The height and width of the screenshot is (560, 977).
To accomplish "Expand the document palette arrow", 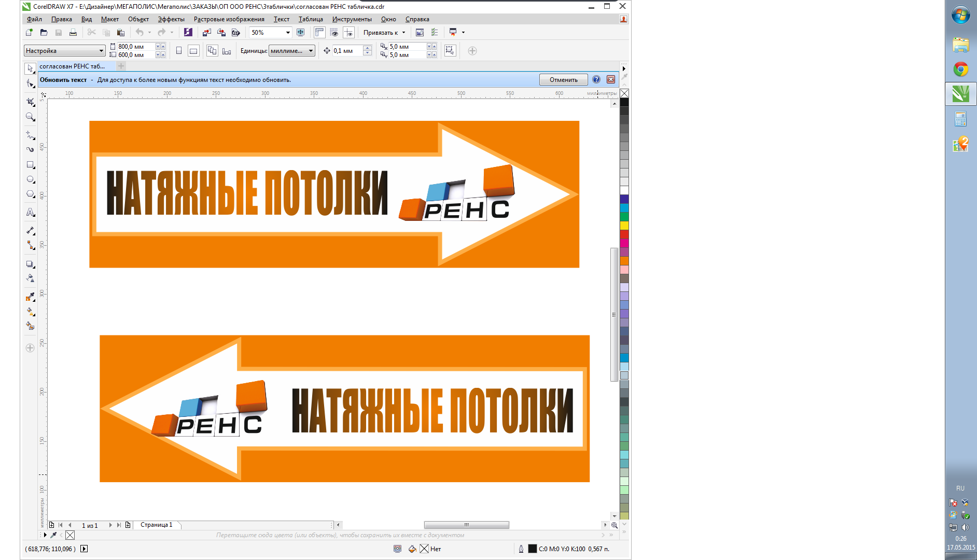I will [45, 535].
